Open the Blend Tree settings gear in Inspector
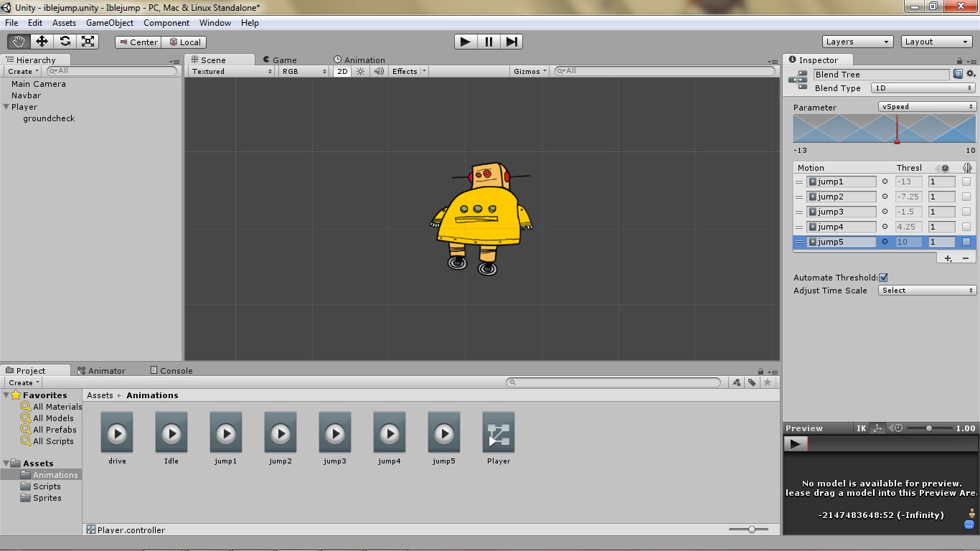980x551 pixels. coord(971,74)
